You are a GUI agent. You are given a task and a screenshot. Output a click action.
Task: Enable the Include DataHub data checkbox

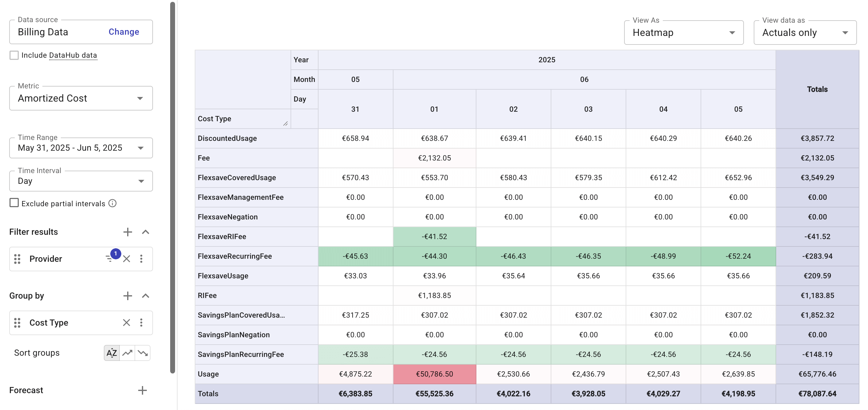point(14,55)
